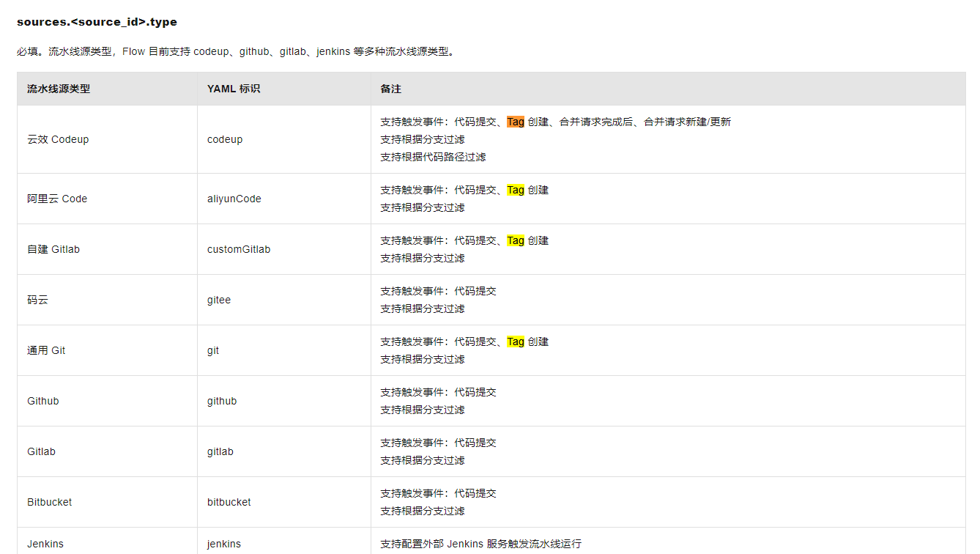Screen dimensions: 980x554
Task: Select the Github source type cell
Action: pos(107,401)
